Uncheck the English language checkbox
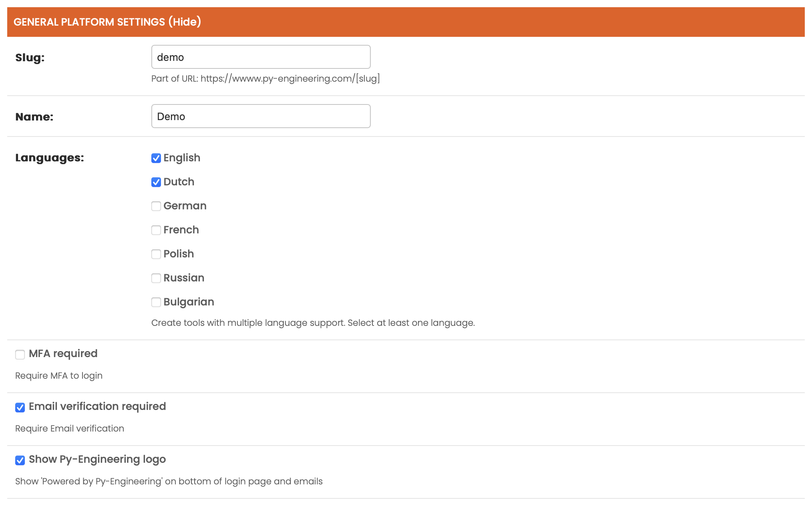 click(x=156, y=158)
